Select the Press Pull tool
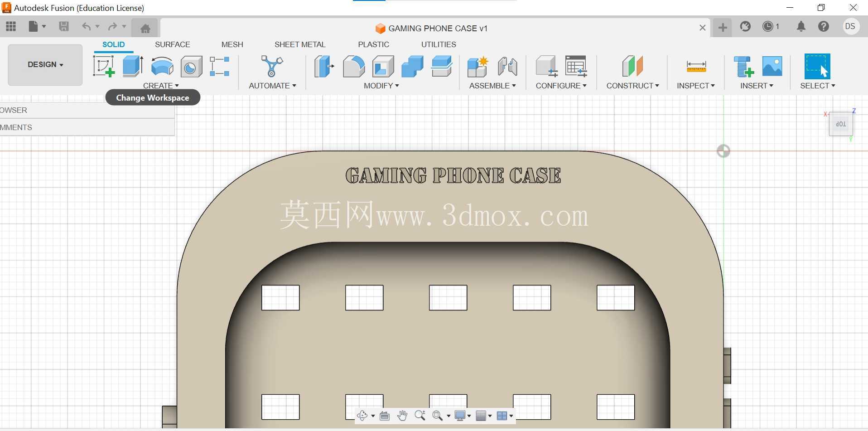The image size is (868, 431). pyautogui.click(x=324, y=66)
